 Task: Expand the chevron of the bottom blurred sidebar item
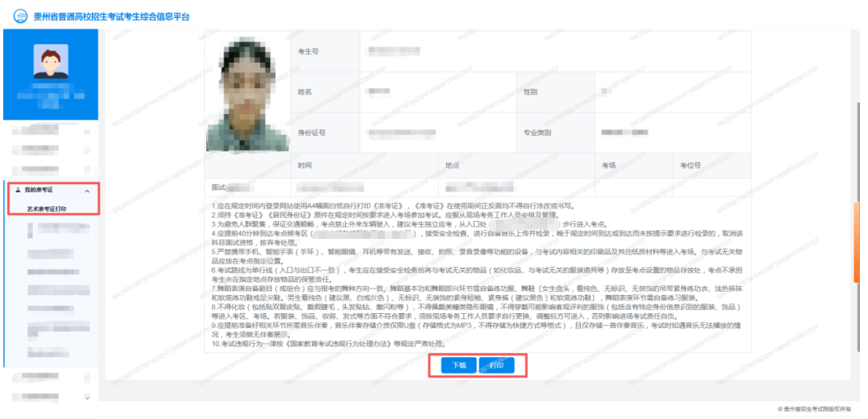click(87, 398)
